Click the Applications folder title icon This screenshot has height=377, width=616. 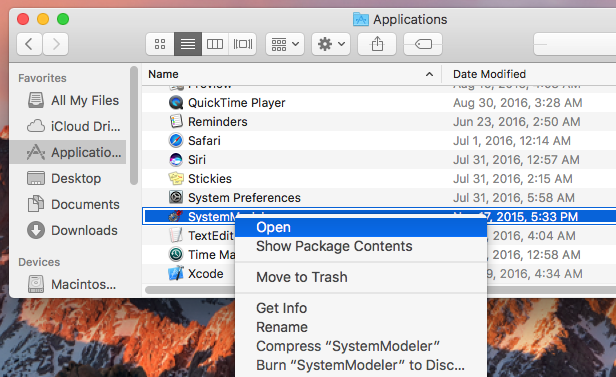[x=361, y=19]
